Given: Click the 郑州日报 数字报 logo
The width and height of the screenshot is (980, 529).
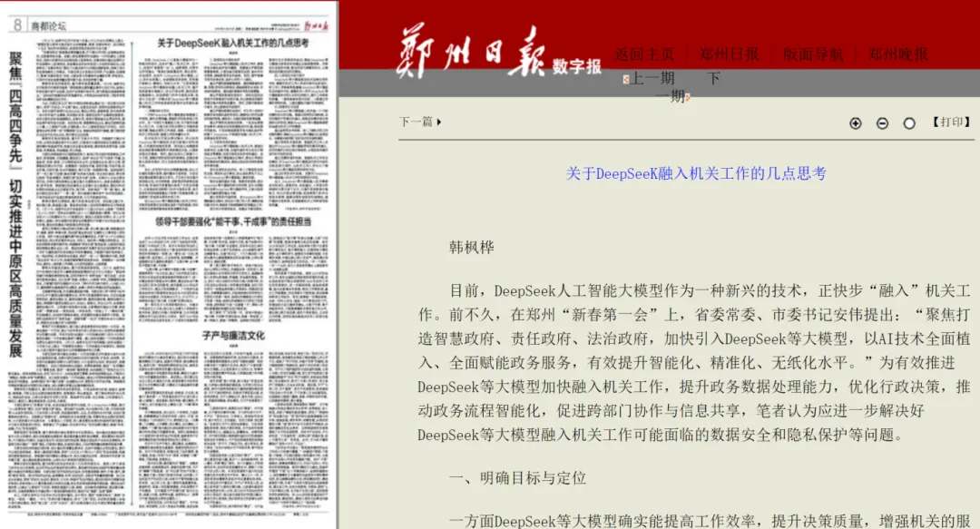Looking at the screenshot, I should point(499,54).
